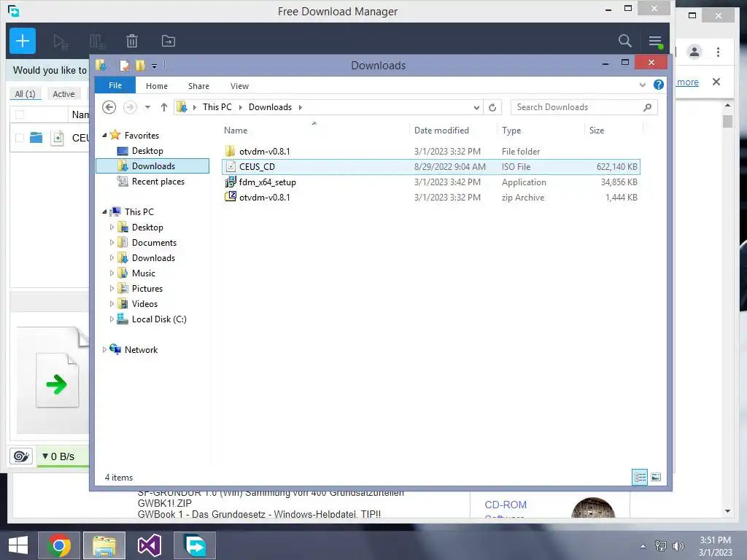Select Videos under This PC
Screen dimensions: 747x560
click(x=144, y=304)
